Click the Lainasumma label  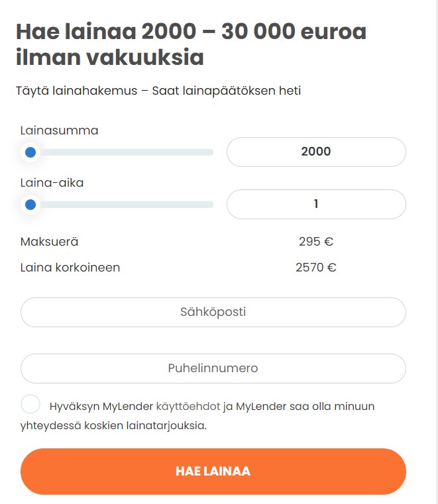click(x=59, y=130)
